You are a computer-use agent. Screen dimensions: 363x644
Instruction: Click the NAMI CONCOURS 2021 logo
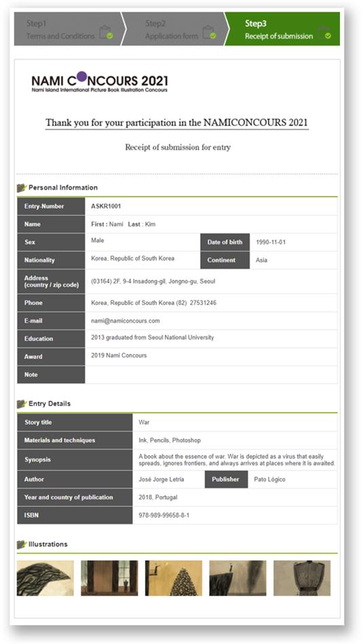tap(100, 81)
